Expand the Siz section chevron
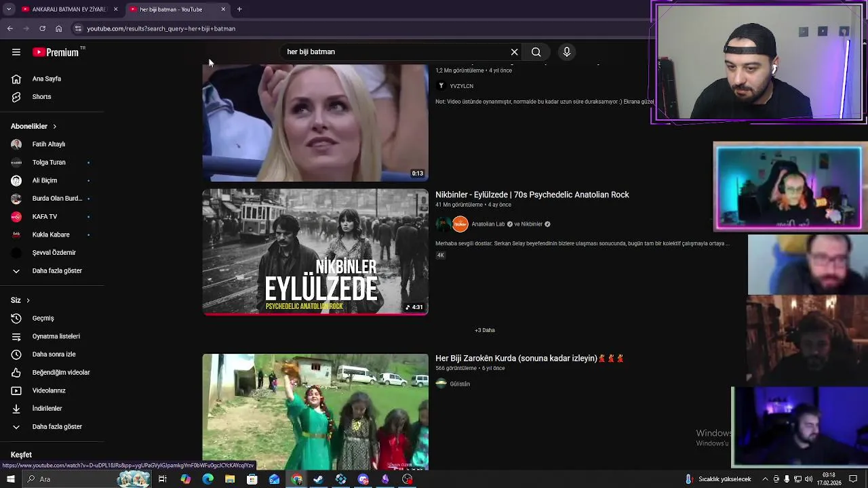This screenshot has width=868, height=488. tap(28, 300)
